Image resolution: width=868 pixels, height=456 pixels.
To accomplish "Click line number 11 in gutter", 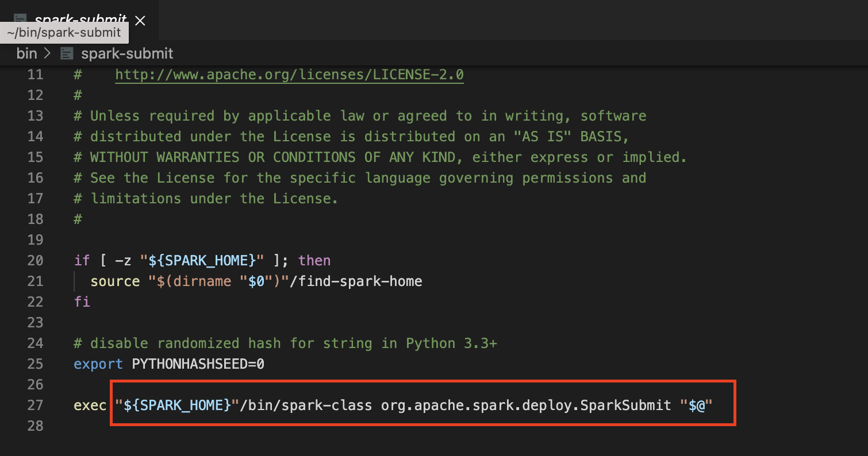I will pos(35,75).
